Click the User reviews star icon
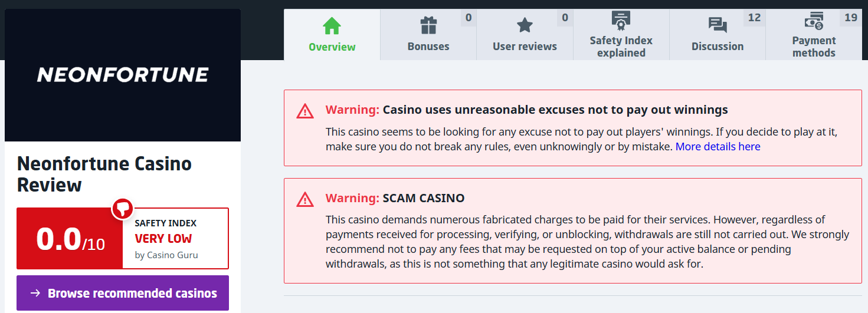This screenshot has width=868, height=313. point(525,25)
